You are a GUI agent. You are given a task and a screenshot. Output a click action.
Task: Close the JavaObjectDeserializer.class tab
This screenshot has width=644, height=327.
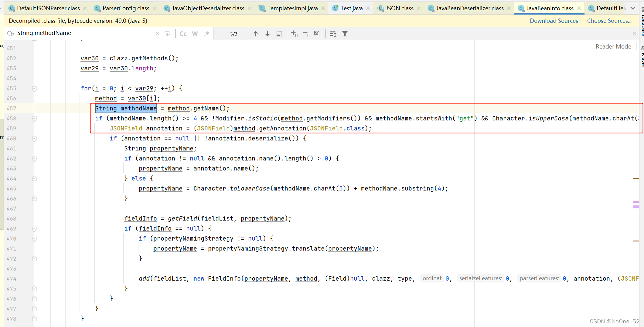click(x=250, y=8)
